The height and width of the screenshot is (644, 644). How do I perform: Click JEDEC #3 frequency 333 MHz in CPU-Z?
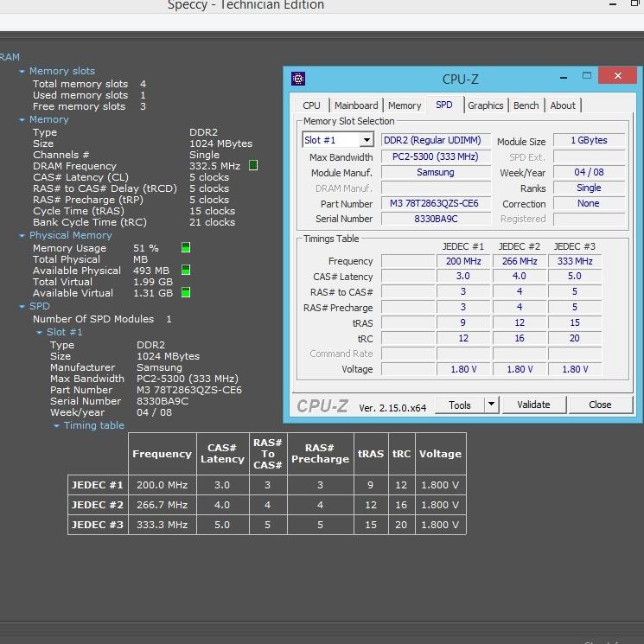point(575,261)
